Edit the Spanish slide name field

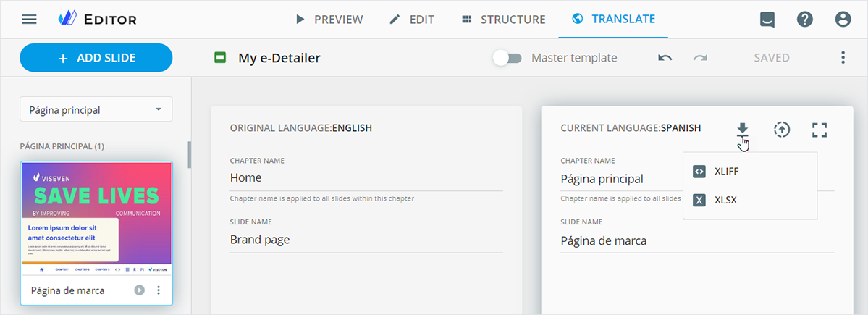[x=696, y=241]
